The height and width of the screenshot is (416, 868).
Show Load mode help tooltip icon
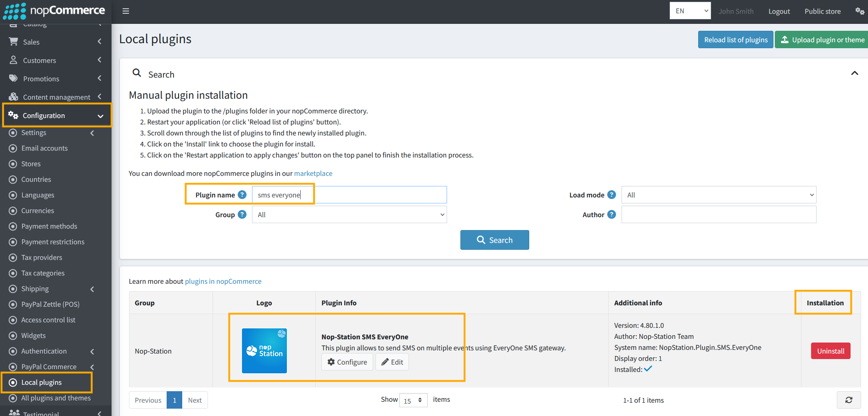click(x=611, y=195)
